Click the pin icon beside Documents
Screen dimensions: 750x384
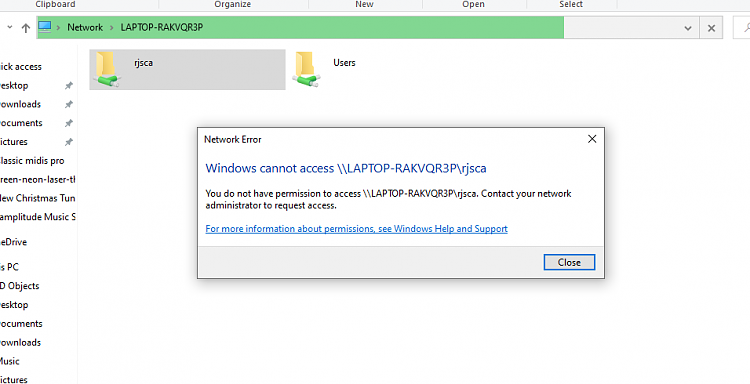click(x=69, y=123)
